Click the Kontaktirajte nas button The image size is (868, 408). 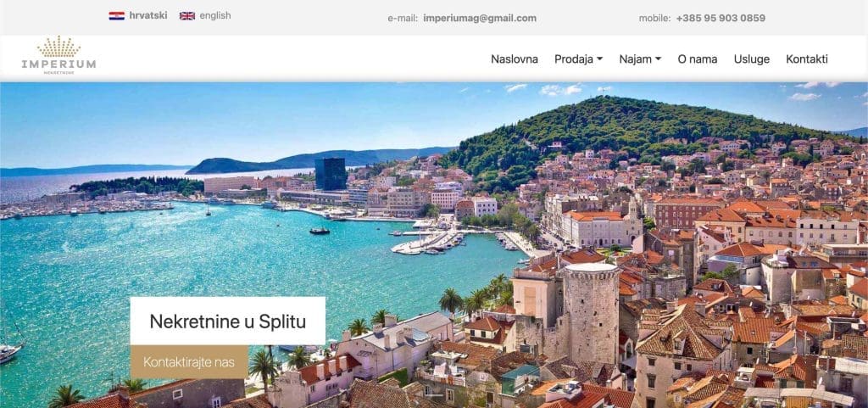pyautogui.click(x=189, y=362)
